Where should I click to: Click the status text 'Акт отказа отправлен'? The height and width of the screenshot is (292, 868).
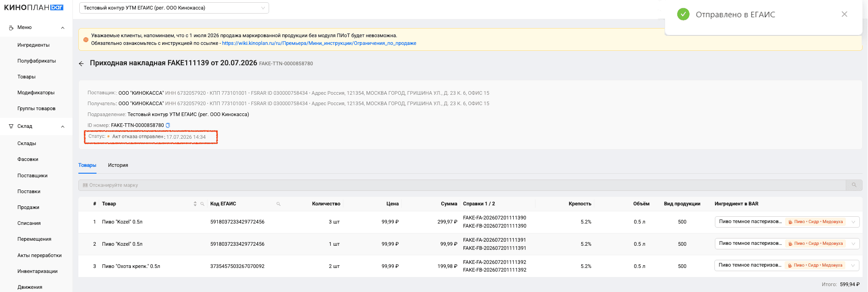(x=138, y=136)
